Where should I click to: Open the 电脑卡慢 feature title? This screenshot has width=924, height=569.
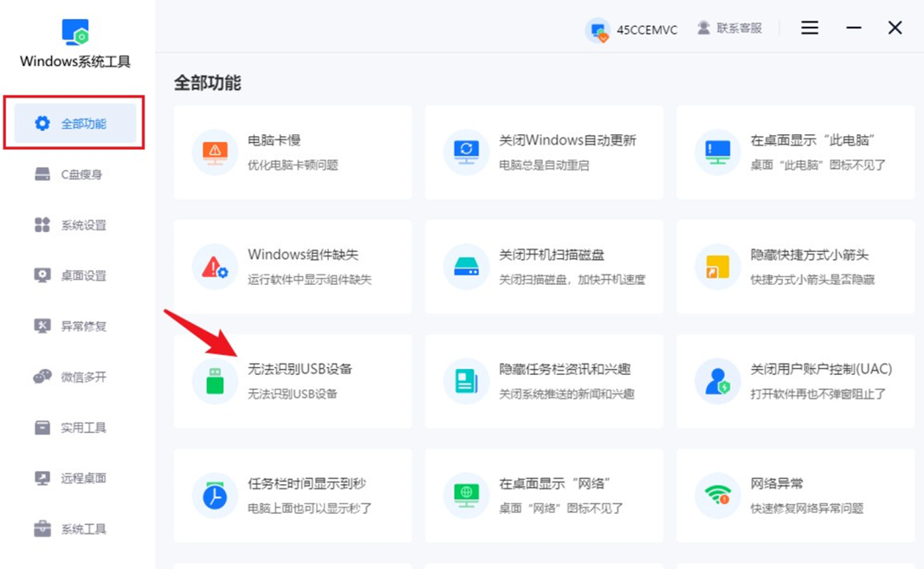[274, 140]
